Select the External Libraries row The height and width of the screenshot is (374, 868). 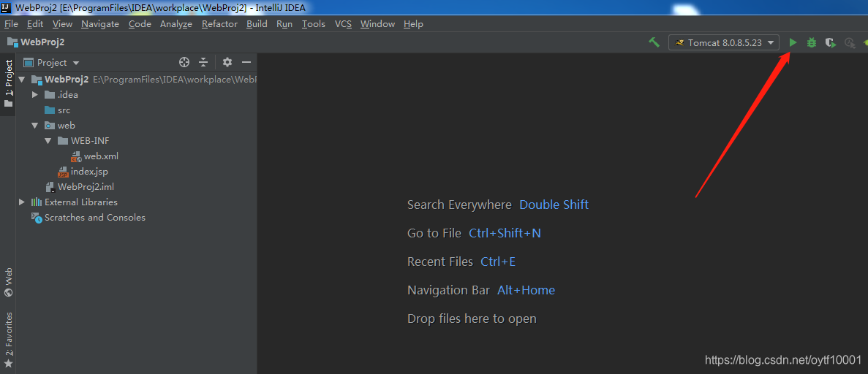coord(136,202)
